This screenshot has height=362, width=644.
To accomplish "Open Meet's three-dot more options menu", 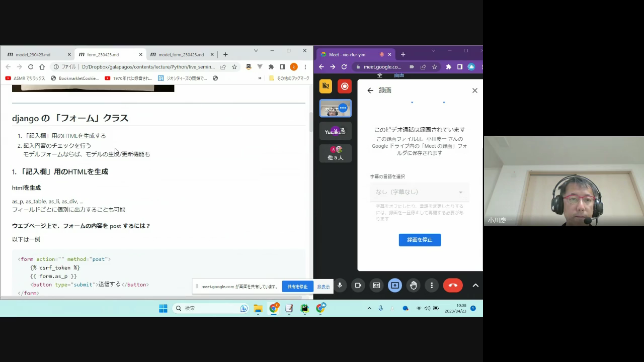I will (x=432, y=286).
